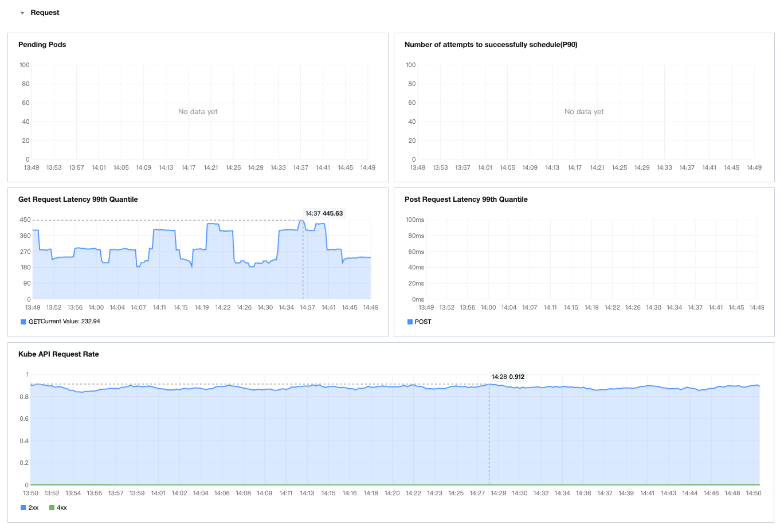Click the 0ms y-axis label

418,299
